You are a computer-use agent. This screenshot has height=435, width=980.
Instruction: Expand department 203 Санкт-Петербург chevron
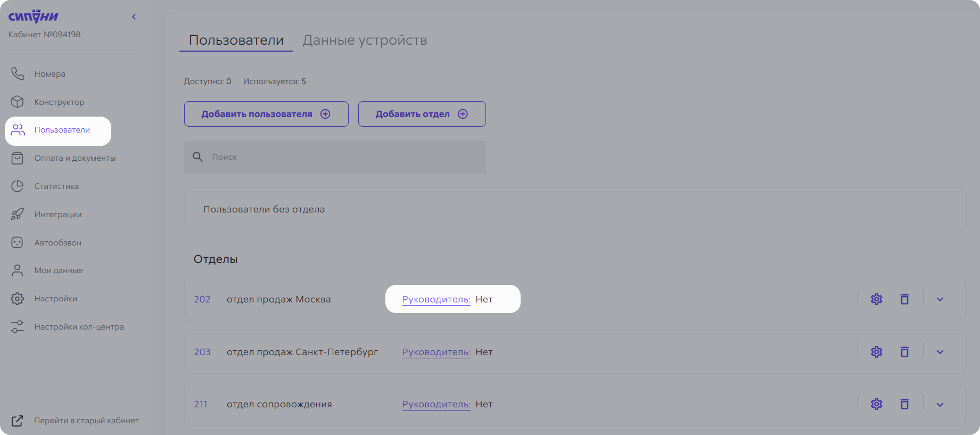940,352
